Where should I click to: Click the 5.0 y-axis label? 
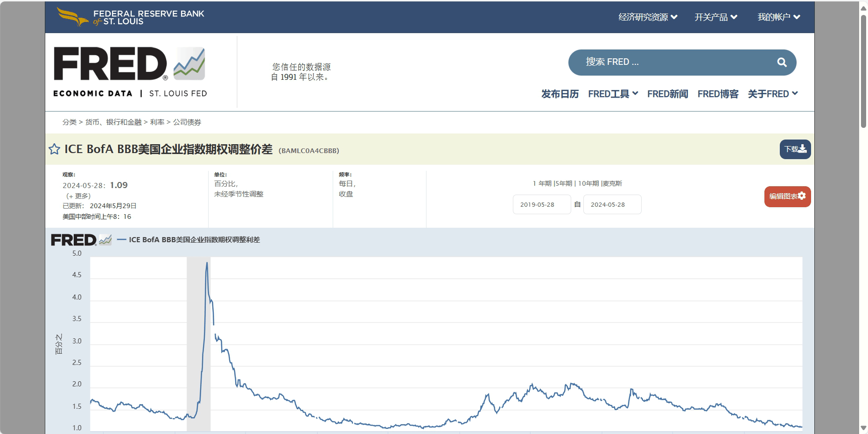point(77,253)
